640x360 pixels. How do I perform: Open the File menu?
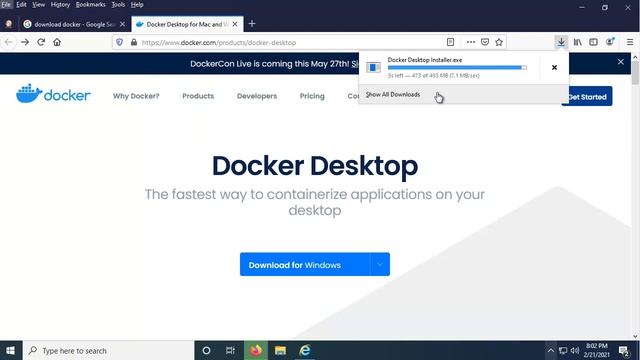point(6,4)
